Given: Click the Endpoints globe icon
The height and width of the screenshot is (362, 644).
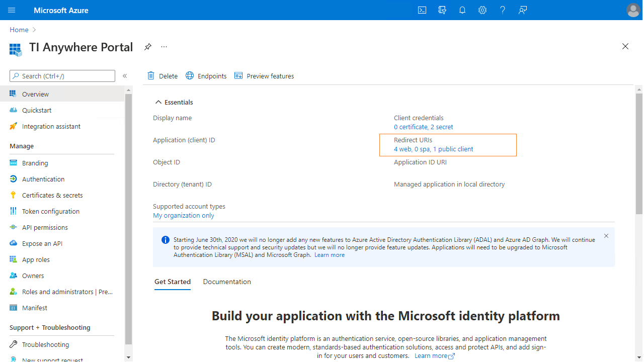Looking at the screenshot, I should point(190,75).
